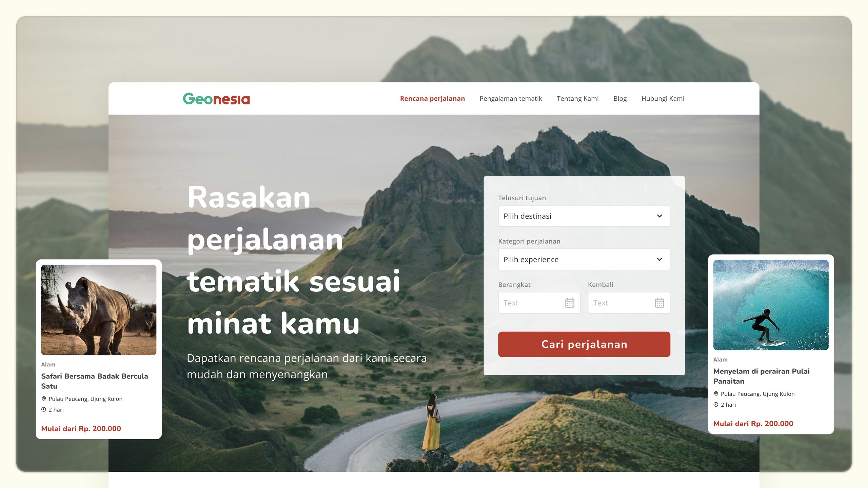Go to Pengalaman tematik menu
Screen dimensions: 868x488
[511, 99]
